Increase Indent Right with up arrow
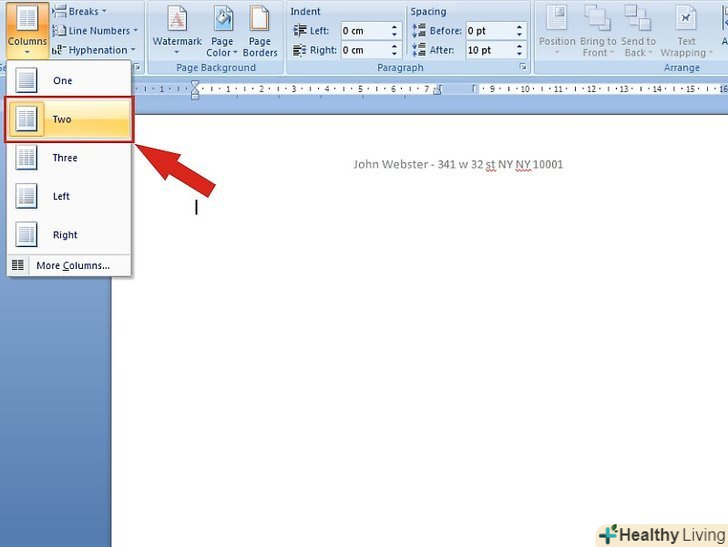Image resolution: width=728 pixels, height=547 pixels. click(394, 46)
